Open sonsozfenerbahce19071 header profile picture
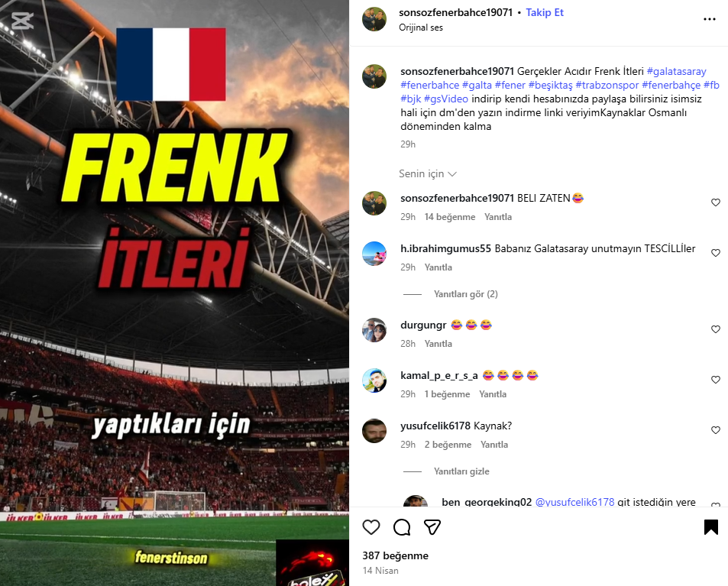The image size is (728, 586). (374, 19)
